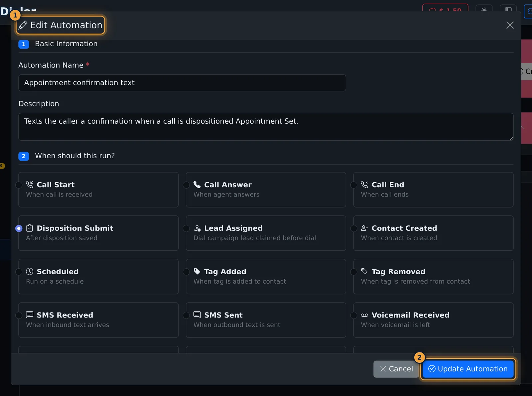Viewport: 532px width, 396px height.
Task: Click the Update Automation button
Action: point(468,369)
